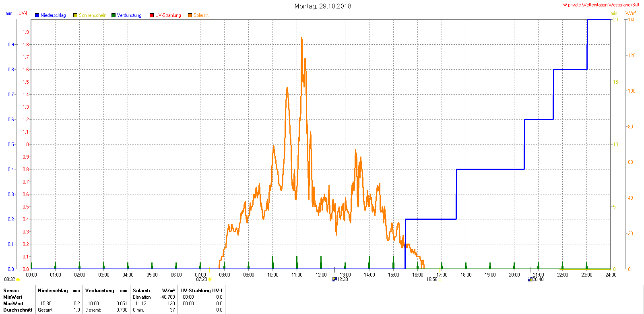Screen dimensions: 644x314
Task: Click the red UV-Strahlung legend swatch
Action: 152,15
